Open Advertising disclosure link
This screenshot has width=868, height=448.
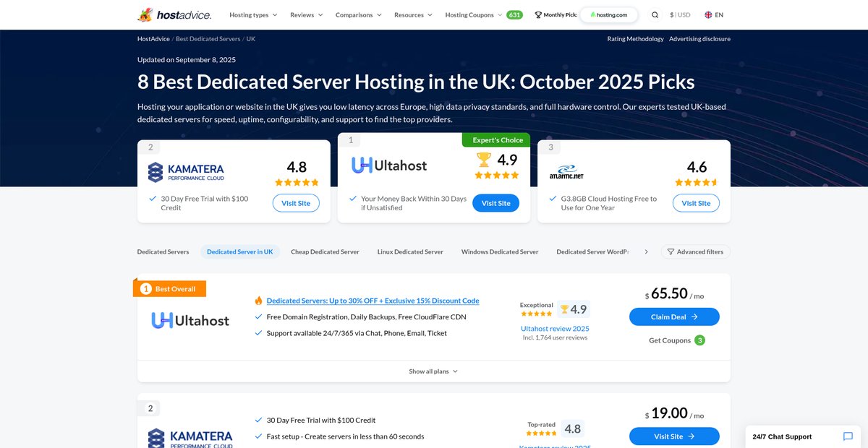[699, 39]
